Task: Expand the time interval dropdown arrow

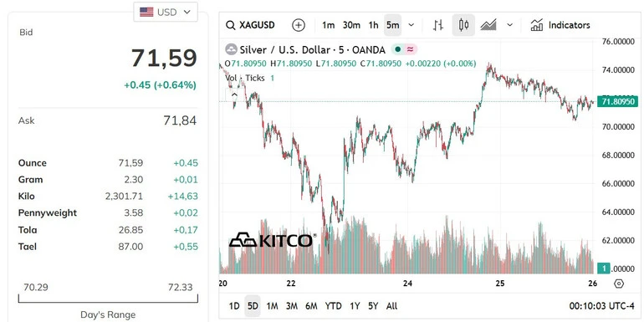Action: [x=411, y=25]
